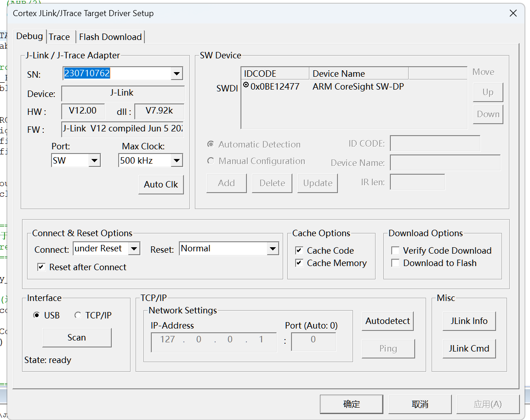The height and width of the screenshot is (420, 530).
Task: Click the SN field value 230710762
Action: tap(87, 74)
